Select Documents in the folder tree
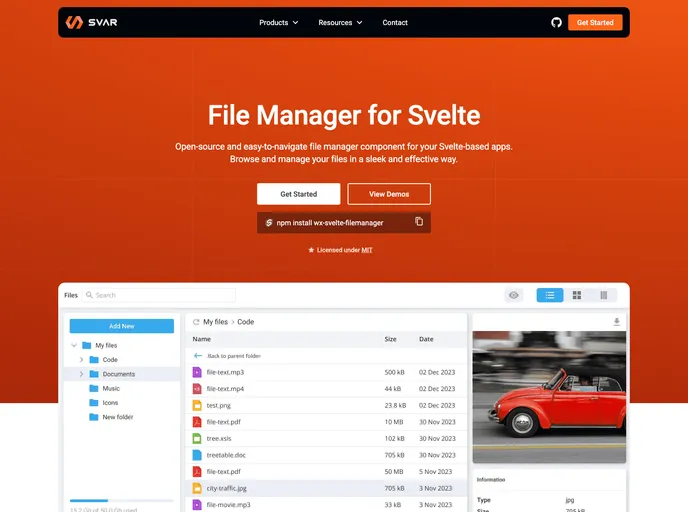This screenshot has height=512, width=688. tap(118, 374)
